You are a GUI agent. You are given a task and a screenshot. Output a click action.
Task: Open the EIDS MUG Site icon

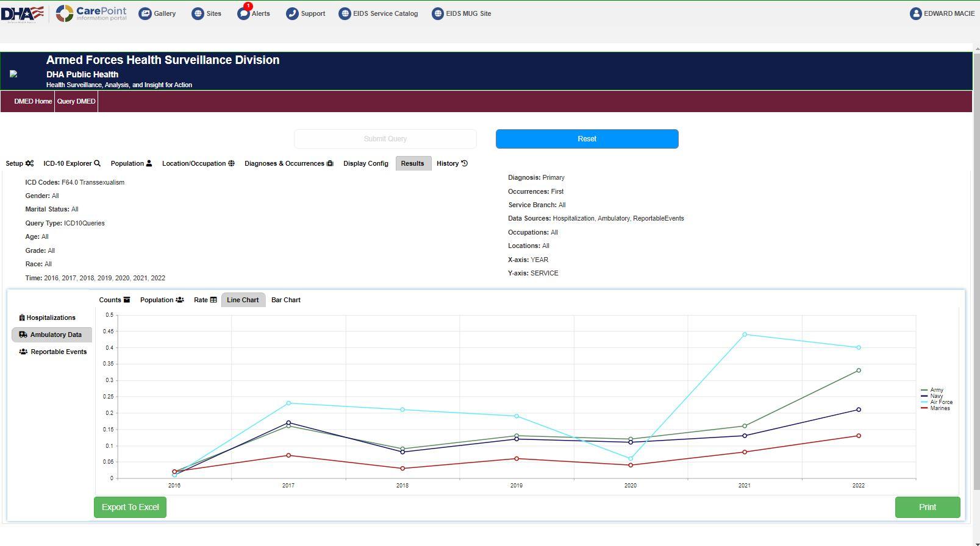(x=438, y=13)
